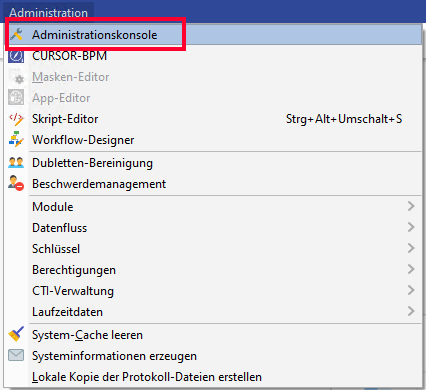The image size is (426, 390).
Task: Click the wrench icon for Administrationskonsole
Action: pyautogui.click(x=16, y=34)
